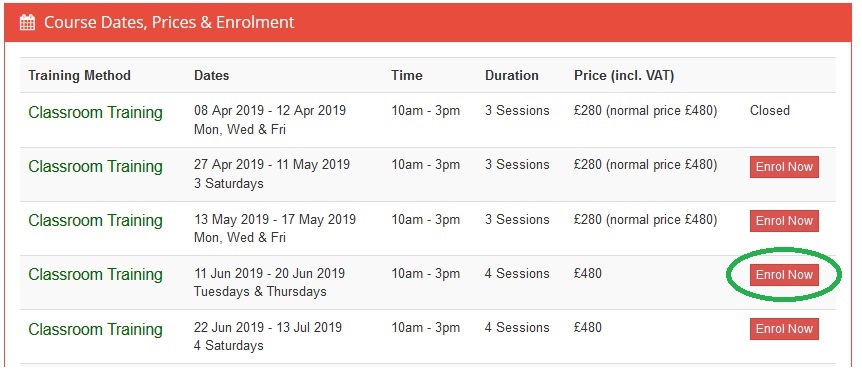Click Enrol Now for the 11 Jun 2019 course

[x=784, y=275]
